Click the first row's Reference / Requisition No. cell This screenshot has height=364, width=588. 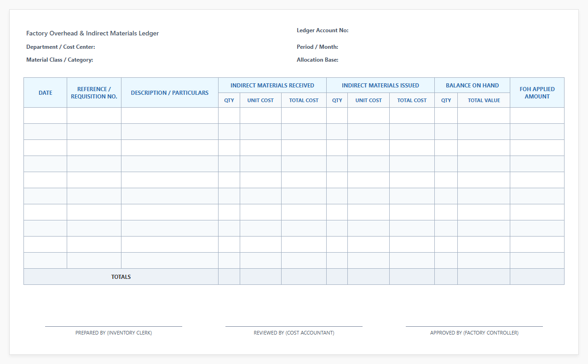(94, 116)
